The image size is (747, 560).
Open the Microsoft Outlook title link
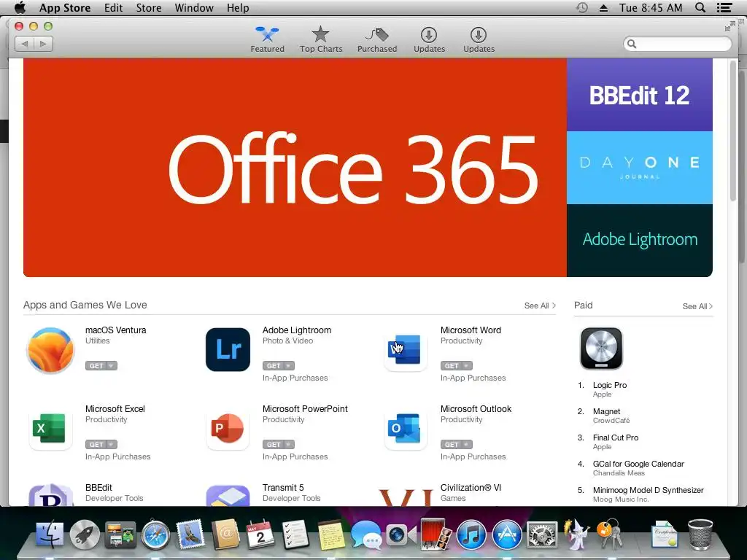point(476,408)
